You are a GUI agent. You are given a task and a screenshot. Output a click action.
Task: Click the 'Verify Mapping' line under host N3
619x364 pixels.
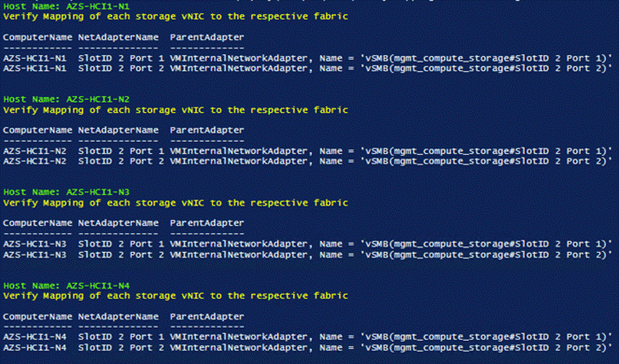[x=176, y=203]
